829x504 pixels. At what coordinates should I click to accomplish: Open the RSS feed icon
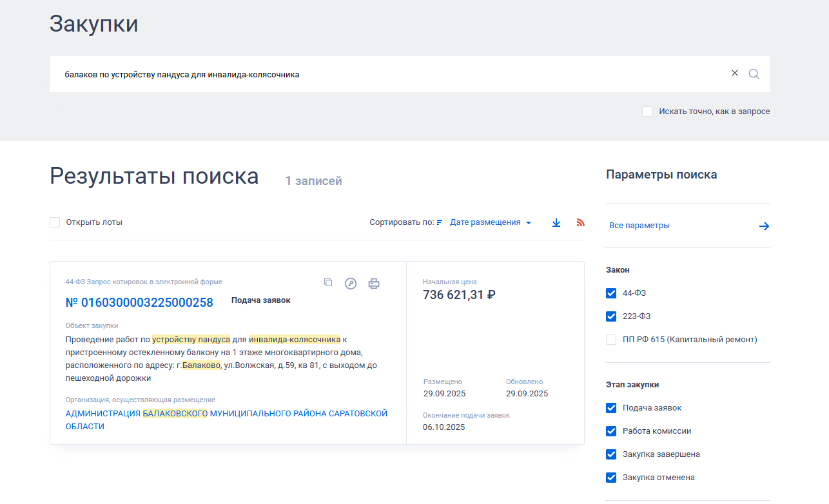(580, 222)
